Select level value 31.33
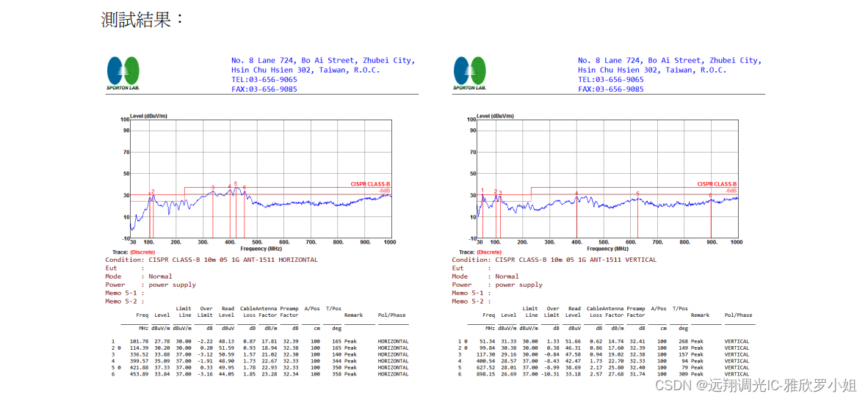 [510, 342]
